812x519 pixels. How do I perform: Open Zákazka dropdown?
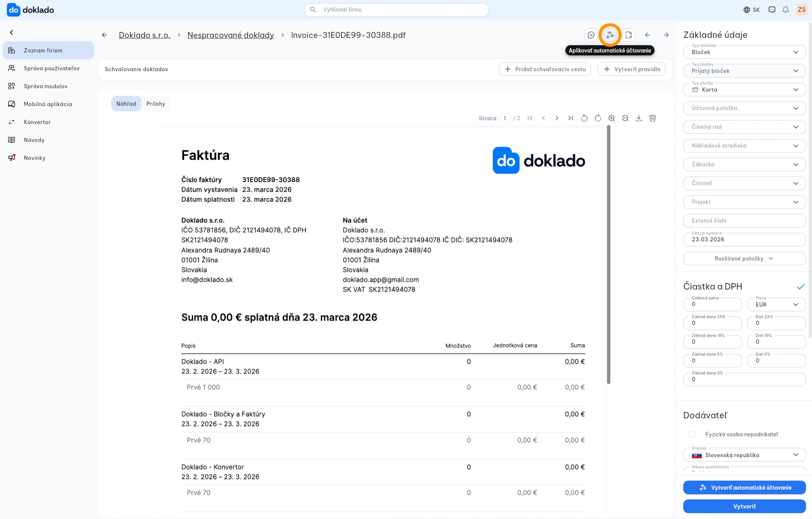(744, 165)
